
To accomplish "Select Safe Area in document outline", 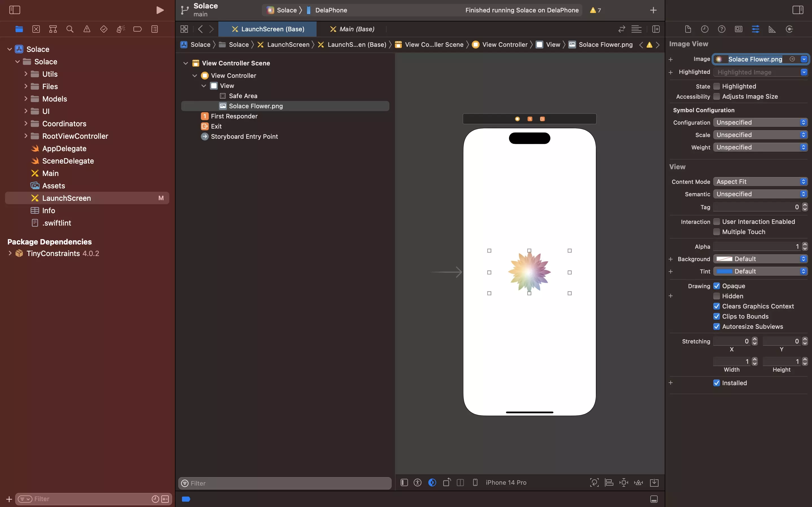I will tap(243, 96).
